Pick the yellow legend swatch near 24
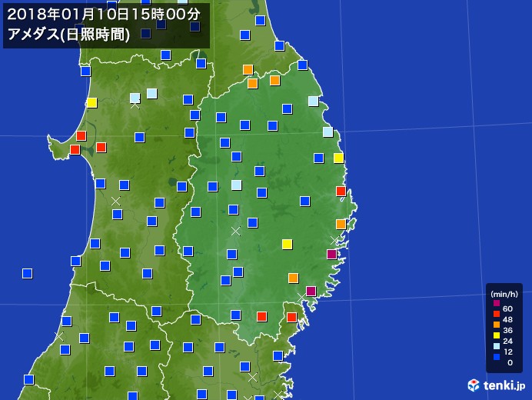 click(497, 335)
